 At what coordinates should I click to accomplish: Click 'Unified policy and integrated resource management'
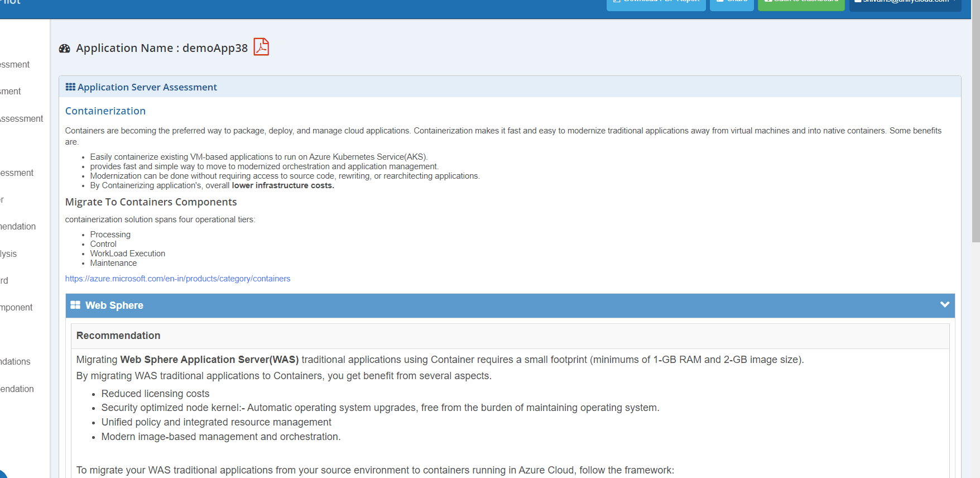[x=217, y=422]
